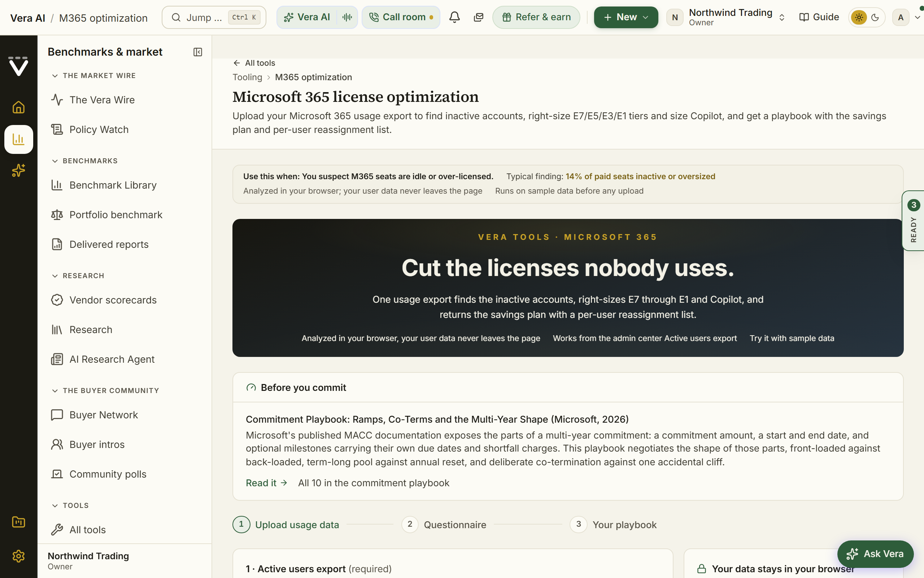The height and width of the screenshot is (578, 924).
Task: Follow the Read it link
Action: pyautogui.click(x=266, y=483)
